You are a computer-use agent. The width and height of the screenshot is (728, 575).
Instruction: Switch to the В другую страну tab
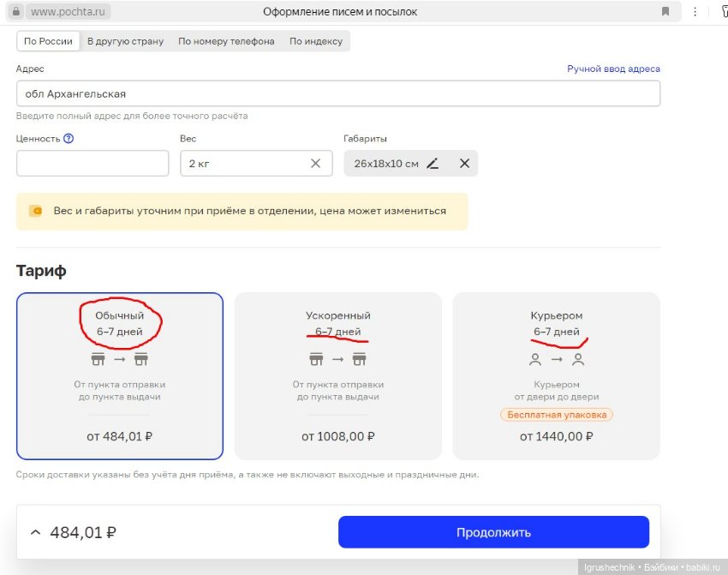[x=125, y=40]
